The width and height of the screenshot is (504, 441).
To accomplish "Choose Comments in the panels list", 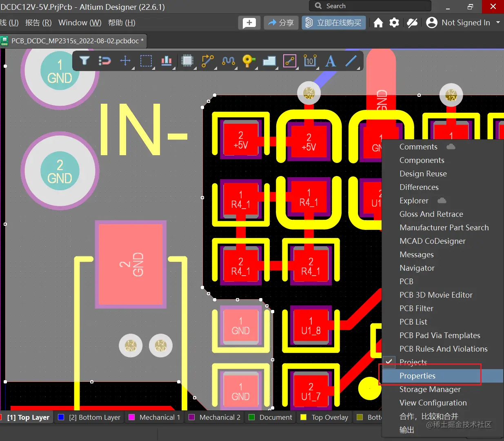I will coord(443,147).
